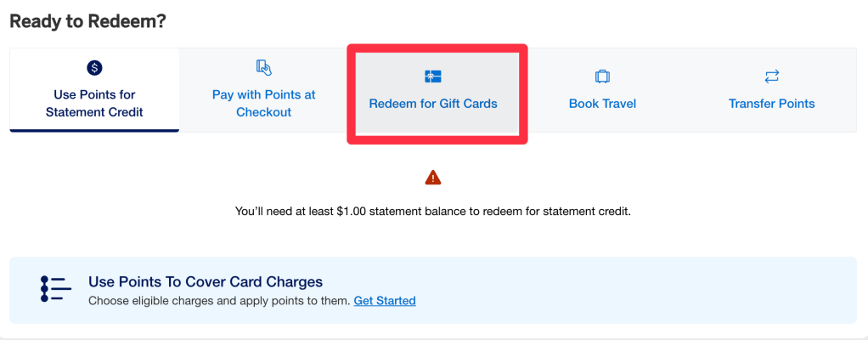This screenshot has width=868, height=340.
Task: Click empty space in the light blue banner
Action: 637,290
